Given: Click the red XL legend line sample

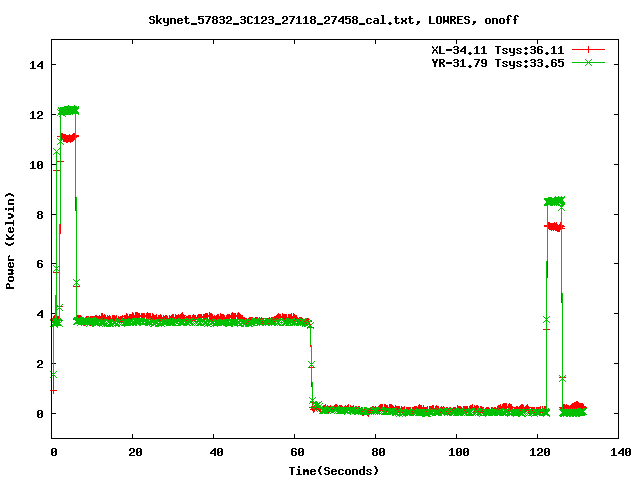Looking at the screenshot, I should pyautogui.click(x=588, y=50).
